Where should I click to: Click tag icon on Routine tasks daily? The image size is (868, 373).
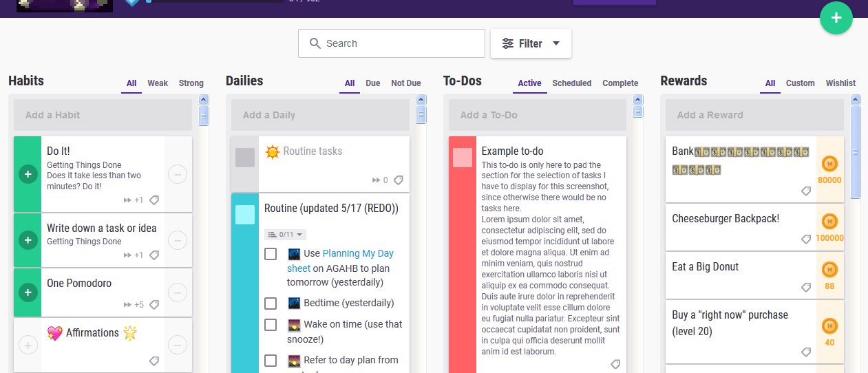click(399, 180)
